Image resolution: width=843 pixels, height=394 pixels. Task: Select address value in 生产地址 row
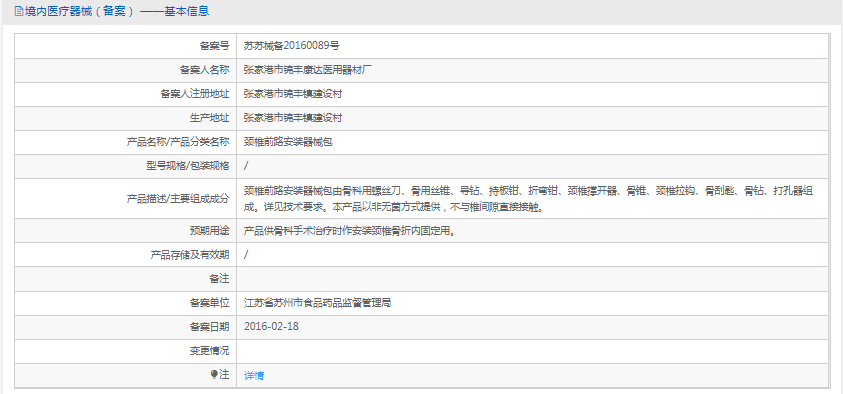point(293,118)
